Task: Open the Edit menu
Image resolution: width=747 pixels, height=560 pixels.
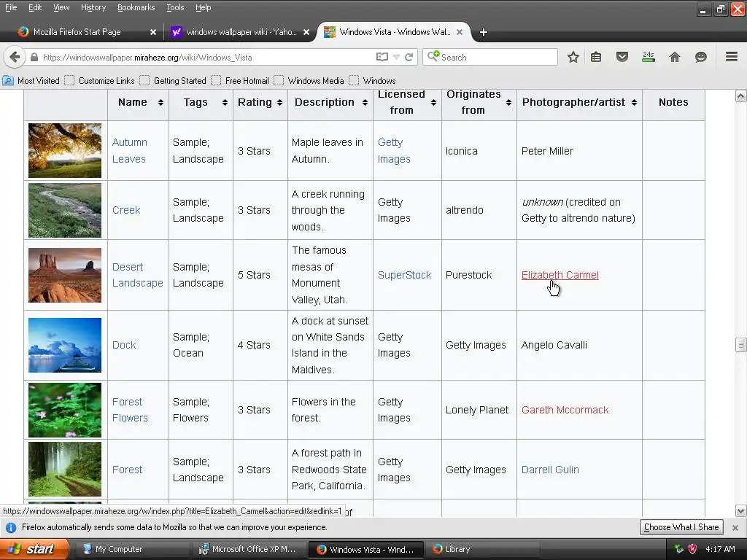Action: tap(35, 7)
